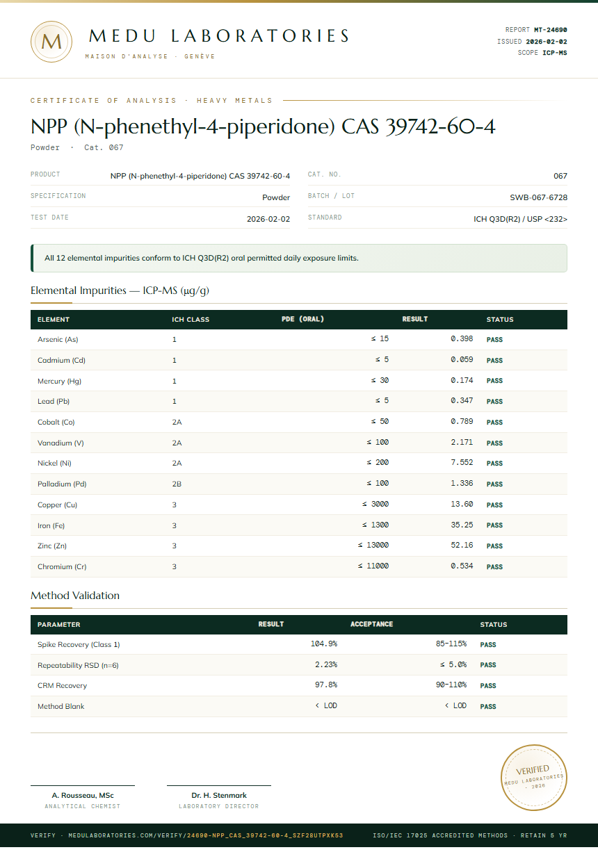The width and height of the screenshot is (598, 868).
Task: Click the test date value 2026-02-02
Action: click(268, 219)
